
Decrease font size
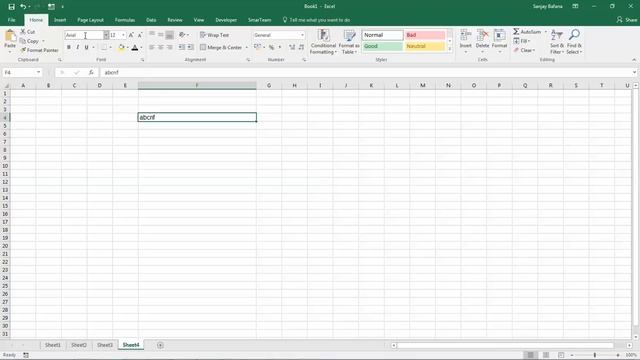pyautogui.click(x=140, y=35)
